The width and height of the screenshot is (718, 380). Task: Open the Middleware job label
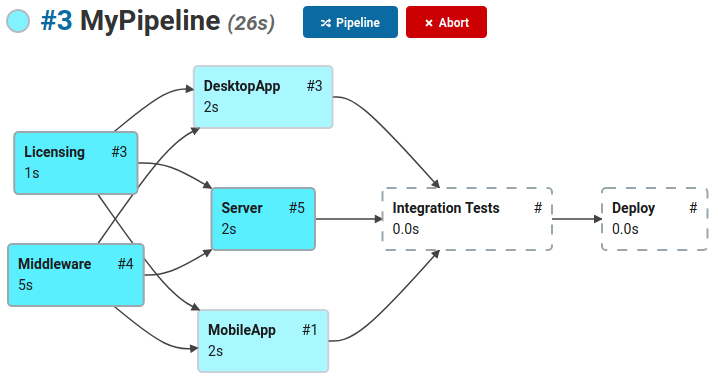54,264
